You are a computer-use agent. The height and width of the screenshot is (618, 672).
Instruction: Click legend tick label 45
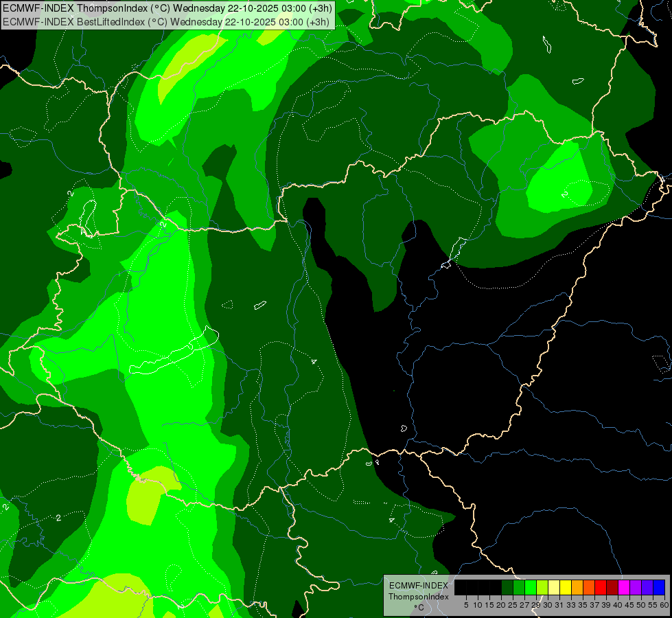tap(629, 605)
